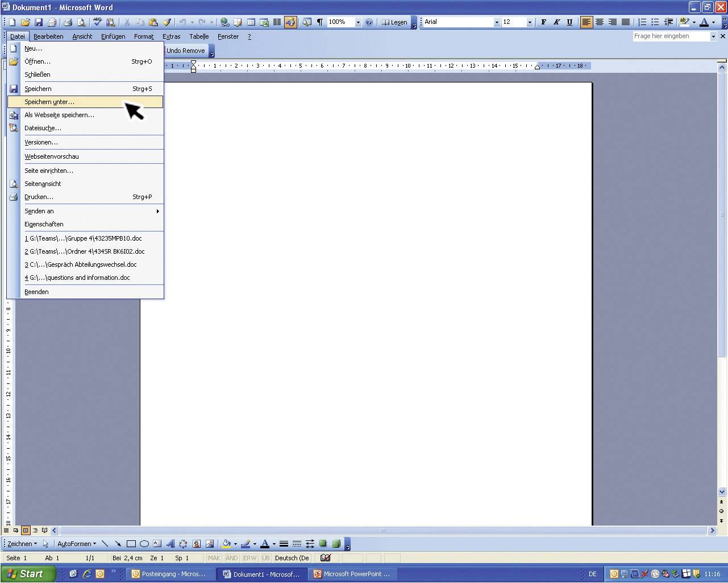Select the rectangle drawing tool
This screenshot has width=728, height=583.
[131, 544]
